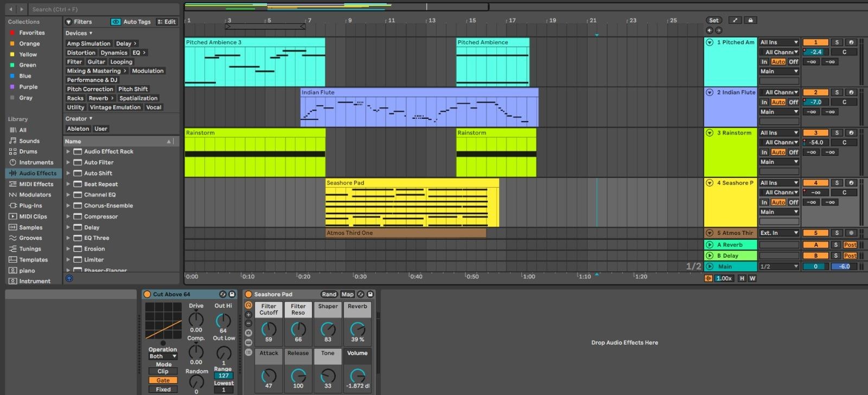The image size is (868, 395).
Task: Solo the Indian Flute track
Action: point(837,92)
